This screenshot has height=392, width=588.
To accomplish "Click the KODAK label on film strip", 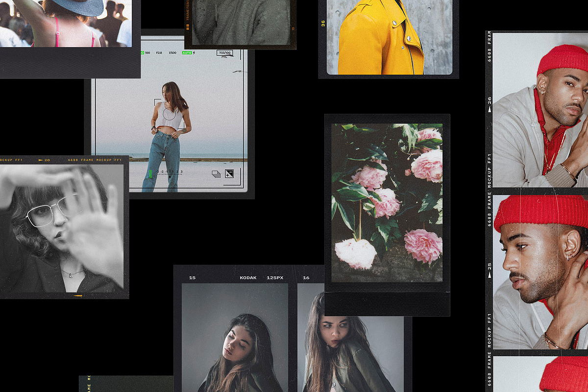I will (x=248, y=278).
